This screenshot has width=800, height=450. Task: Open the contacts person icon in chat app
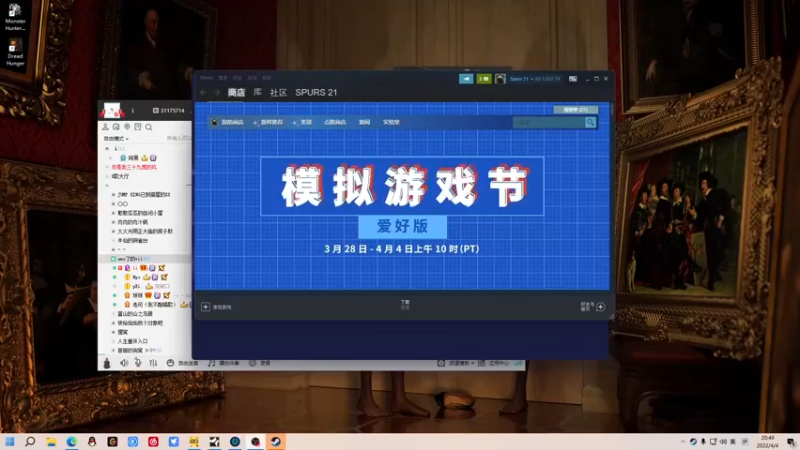[x=105, y=127]
